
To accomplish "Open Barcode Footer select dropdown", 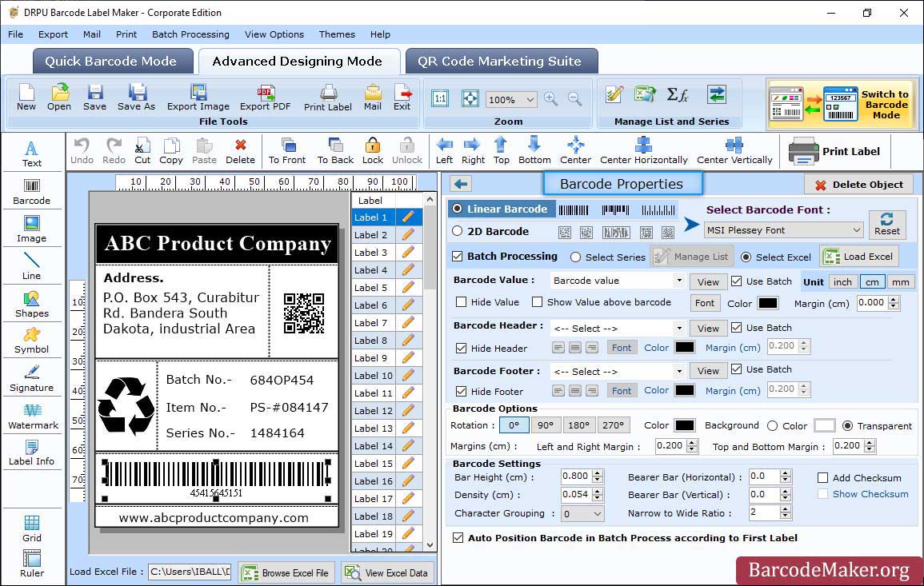I will click(679, 371).
